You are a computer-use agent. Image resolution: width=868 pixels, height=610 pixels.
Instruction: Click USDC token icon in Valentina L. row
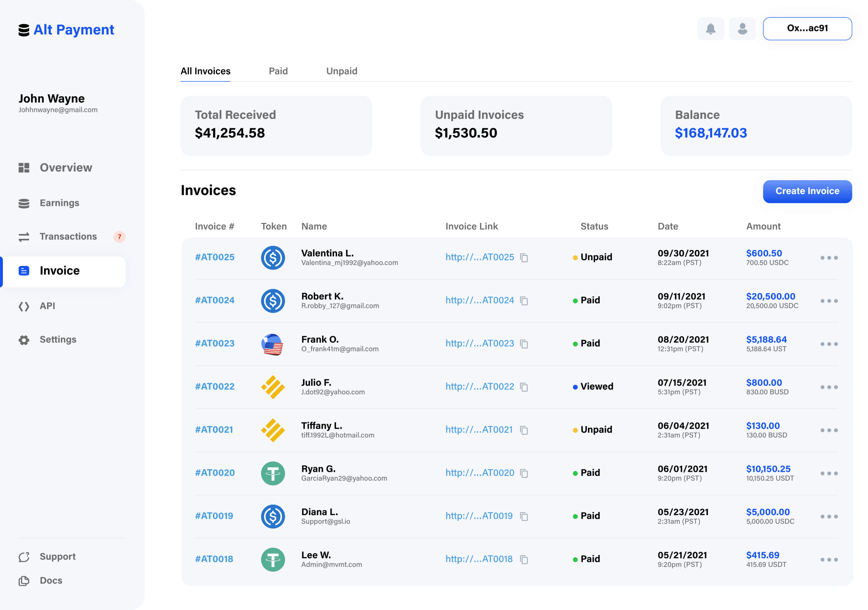click(273, 258)
